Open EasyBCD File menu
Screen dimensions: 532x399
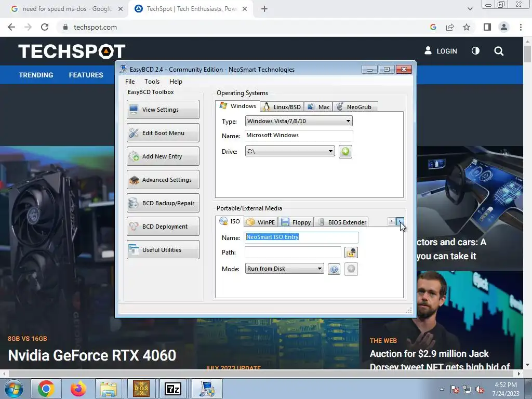(130, 82)
